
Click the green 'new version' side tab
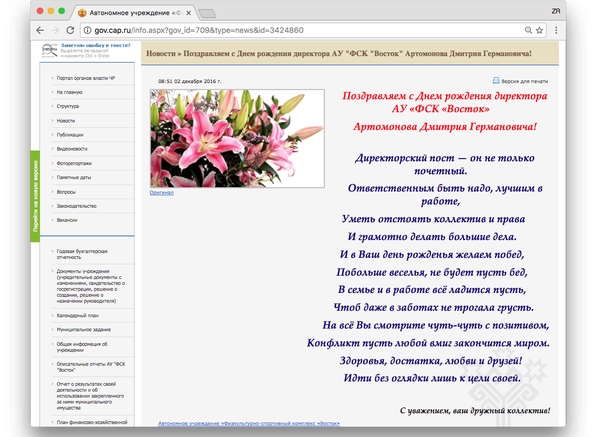tap(36, 192)
